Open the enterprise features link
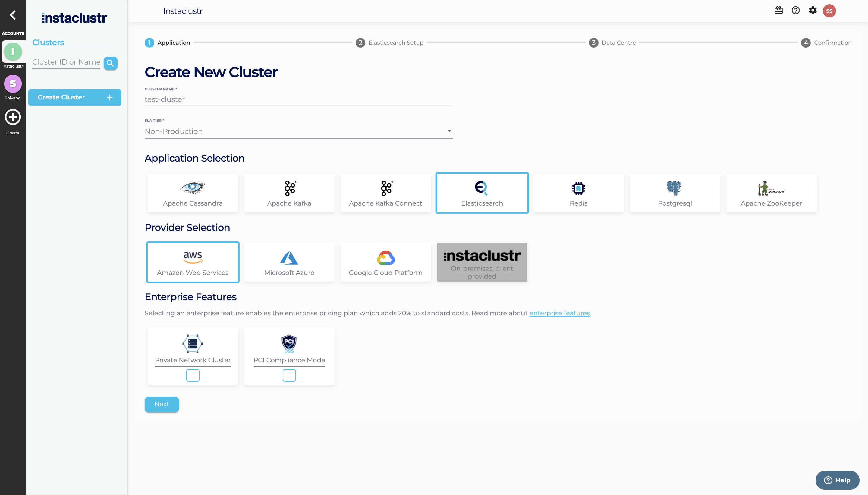Screen dimensions: 868x495 (560, 313)
